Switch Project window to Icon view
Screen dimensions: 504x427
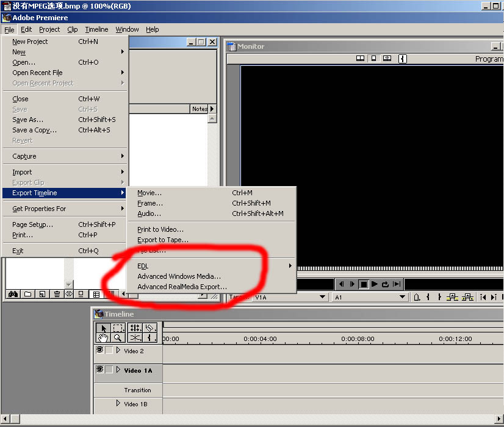pos(81,294)
